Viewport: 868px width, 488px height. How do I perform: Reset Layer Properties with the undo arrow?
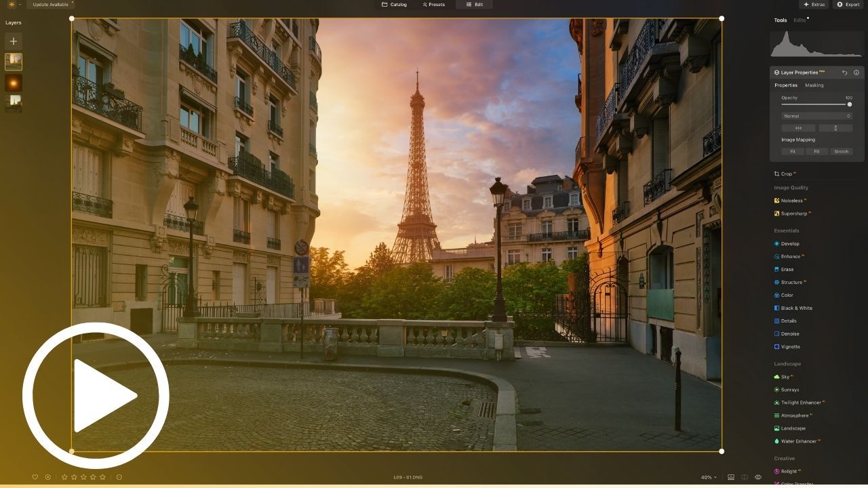pos(844,73)
